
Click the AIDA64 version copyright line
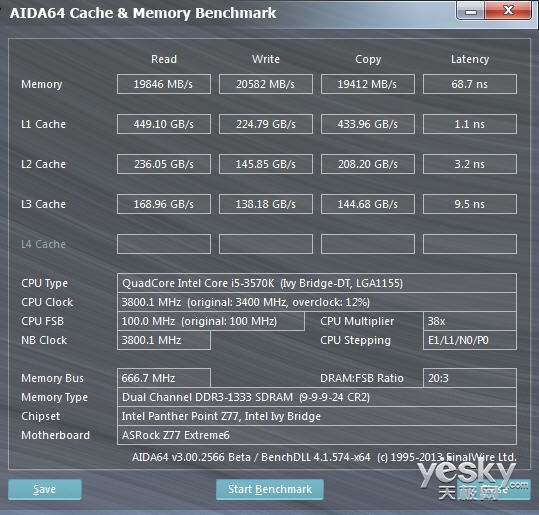[324, 457]
